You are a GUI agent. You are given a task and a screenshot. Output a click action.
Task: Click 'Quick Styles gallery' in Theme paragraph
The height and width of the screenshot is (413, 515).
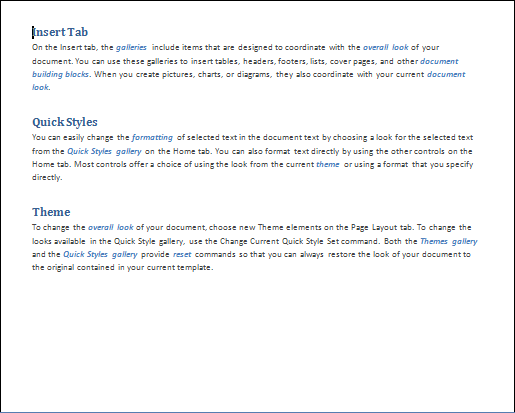point(100,254)
